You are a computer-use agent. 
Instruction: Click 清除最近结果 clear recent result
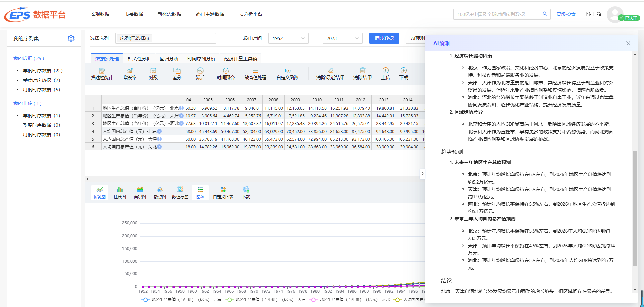coord(331,73)
